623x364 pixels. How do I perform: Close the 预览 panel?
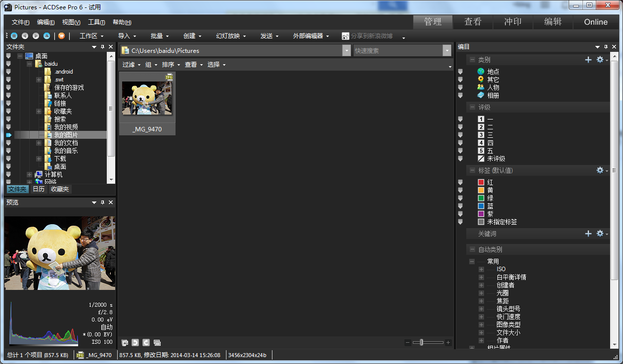[x=111, y=202]
